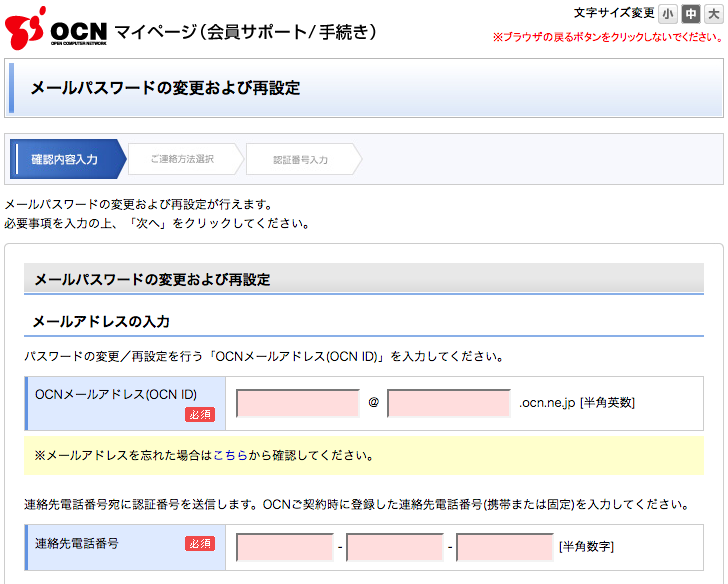The height and width of the screenshot is (584, 728).
Task: Click the 必須 badge beside 連絡先電話番号
Action: click(x=200, y=543)
